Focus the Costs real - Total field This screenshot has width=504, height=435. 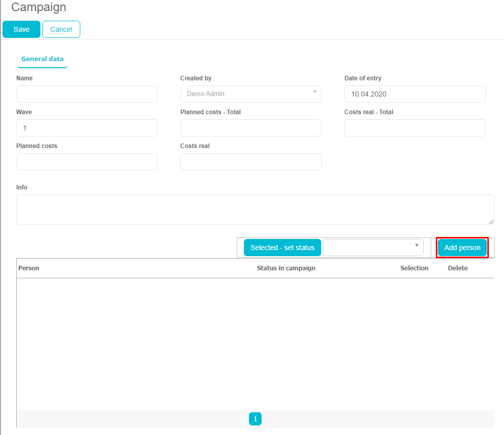tap(415, 128)
